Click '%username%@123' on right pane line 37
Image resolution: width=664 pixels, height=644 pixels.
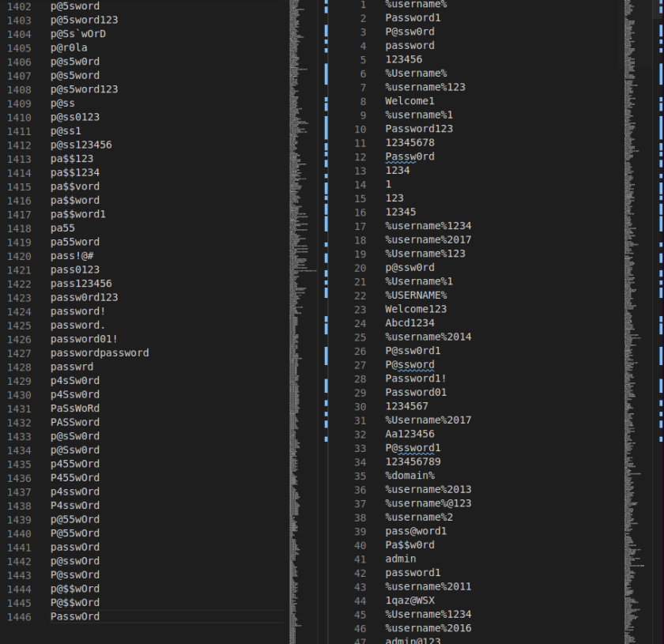[x=428, y=504]
